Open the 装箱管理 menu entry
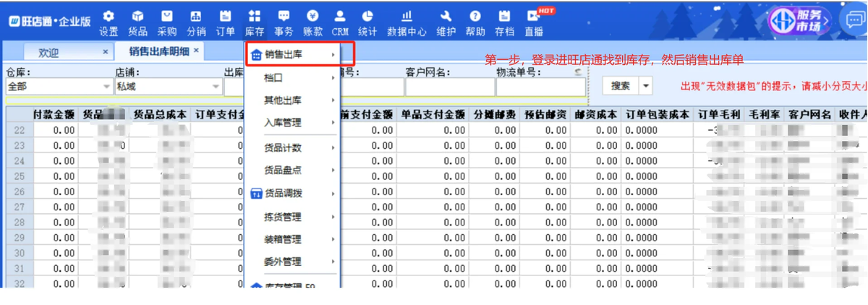Image resolution: width=868 pixels, height=305 pixels. pos(293,239)
